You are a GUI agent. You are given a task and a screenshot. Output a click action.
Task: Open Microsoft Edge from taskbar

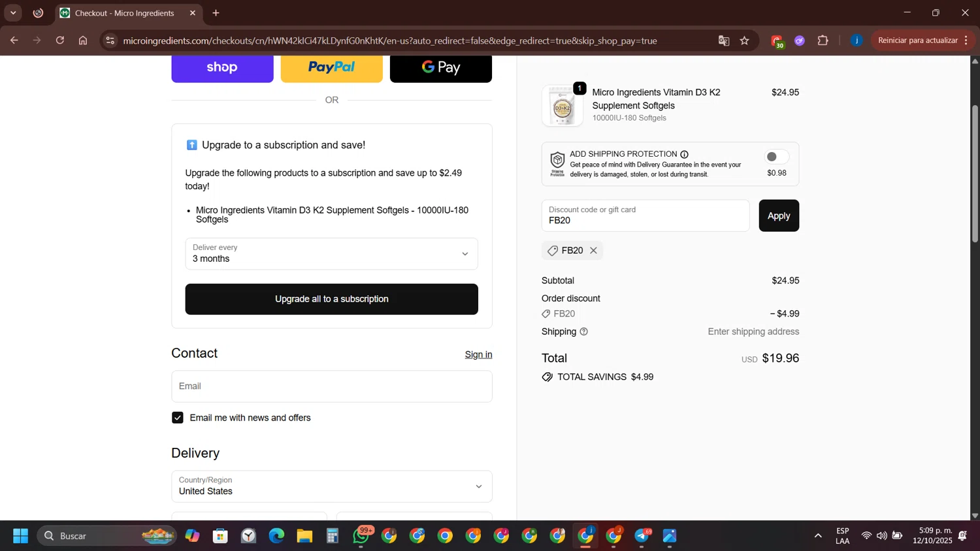pyautogui.click(x=276, y=536)
